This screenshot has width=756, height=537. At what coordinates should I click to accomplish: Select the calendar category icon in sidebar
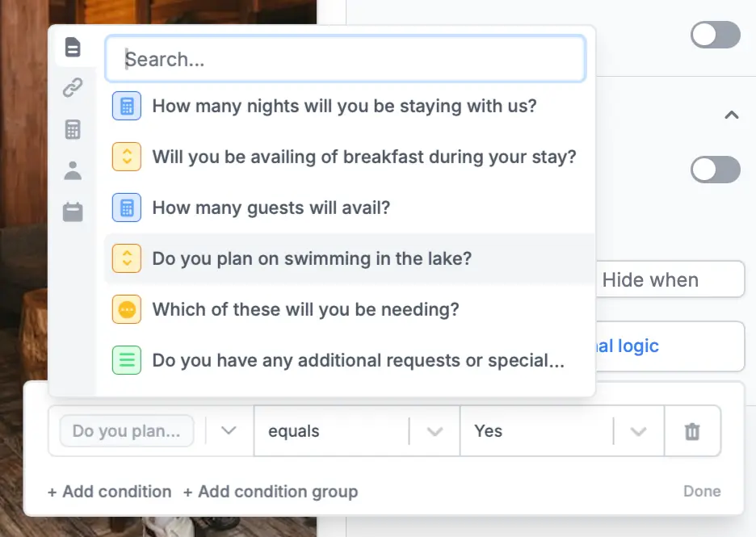[73, 212]
